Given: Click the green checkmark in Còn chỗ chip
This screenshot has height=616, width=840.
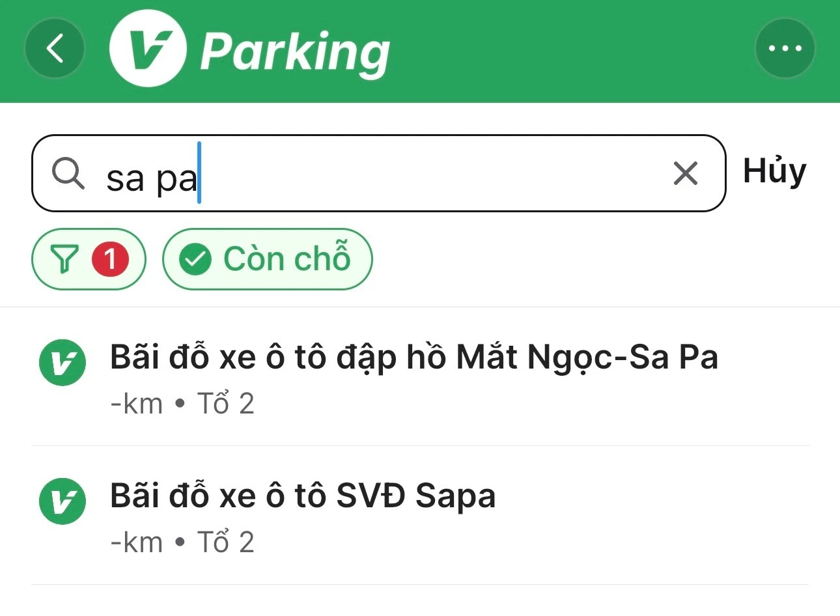Looking at the screenshot, I should coord(195,260).
